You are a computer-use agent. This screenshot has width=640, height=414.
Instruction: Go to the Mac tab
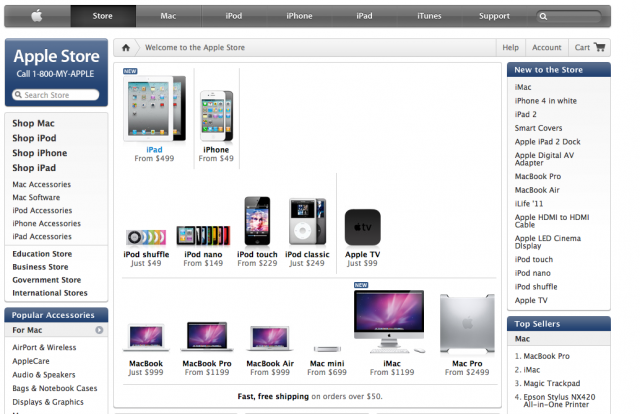pyautogui.click(x=168, y=16)
